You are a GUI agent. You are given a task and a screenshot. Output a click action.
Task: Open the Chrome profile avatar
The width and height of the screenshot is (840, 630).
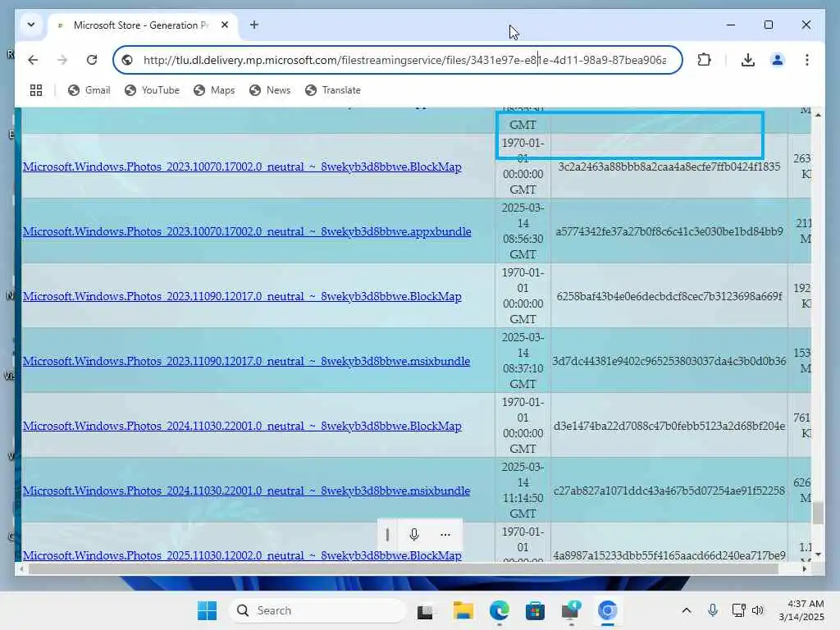[778, 60]
